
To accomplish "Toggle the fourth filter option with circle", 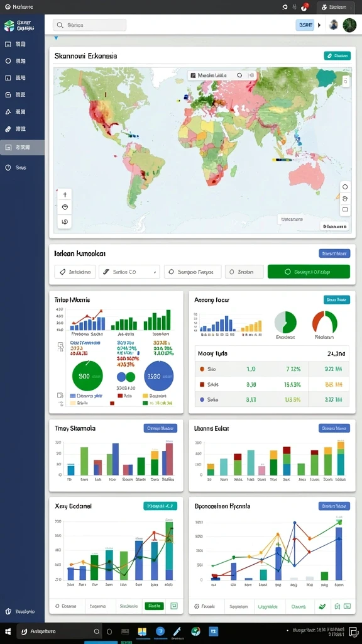I will point(244,272).
